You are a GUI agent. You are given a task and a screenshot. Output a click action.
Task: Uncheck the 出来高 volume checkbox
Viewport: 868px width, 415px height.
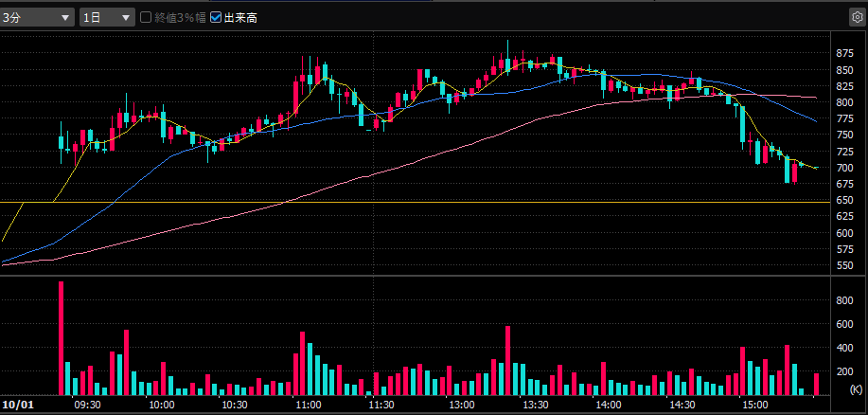point(216,17)
